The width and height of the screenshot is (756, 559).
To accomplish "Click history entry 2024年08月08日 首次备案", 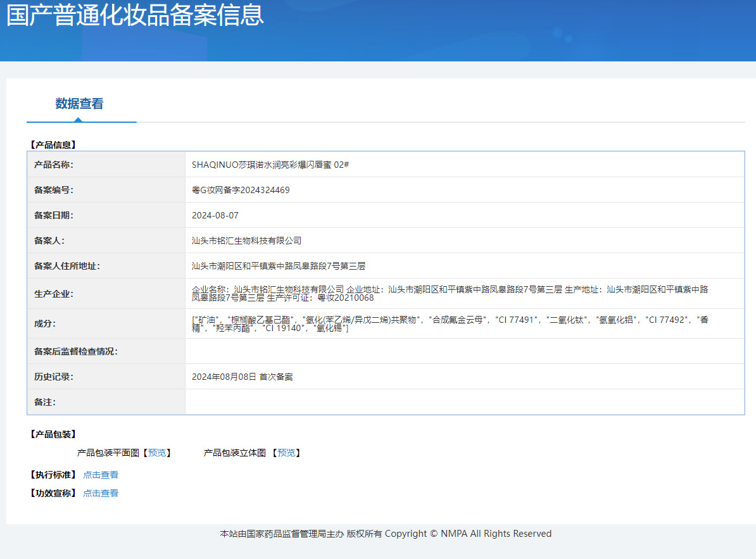I will (x=242, y=377).
